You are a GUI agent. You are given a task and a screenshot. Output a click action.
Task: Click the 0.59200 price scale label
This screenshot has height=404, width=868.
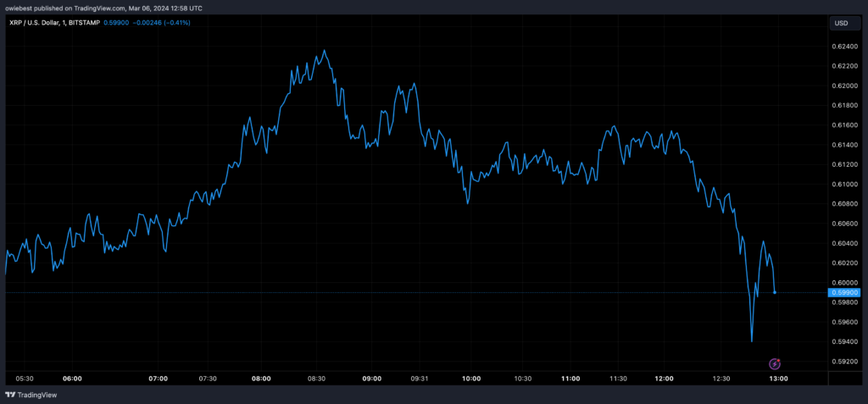[x=848, y=362]
